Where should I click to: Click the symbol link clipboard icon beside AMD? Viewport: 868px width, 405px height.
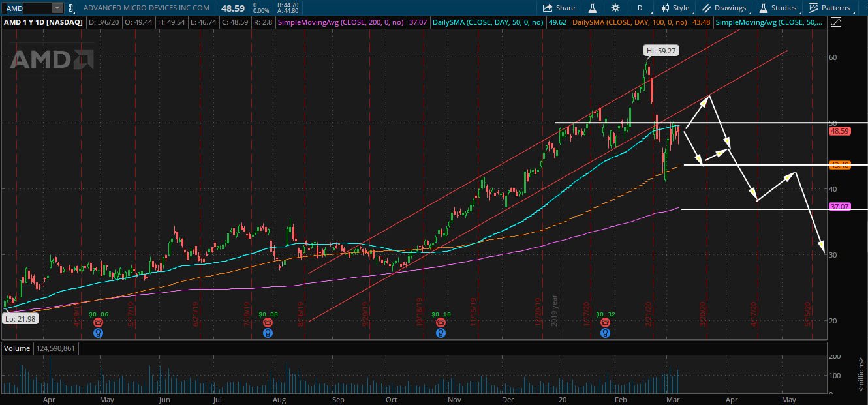tap(70, 8)
